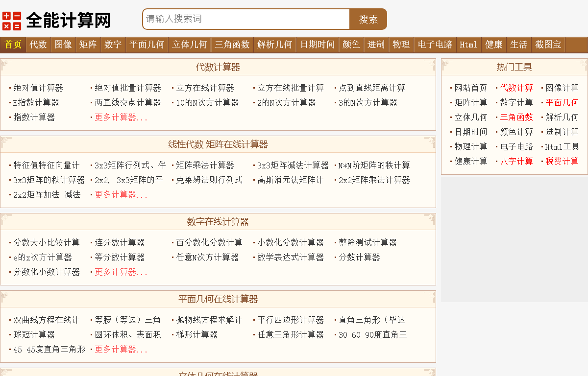Viewport: 588px width, 376px height.
Task: Click 税费计算 in the sidebar
Action: (x=562, y=161)
